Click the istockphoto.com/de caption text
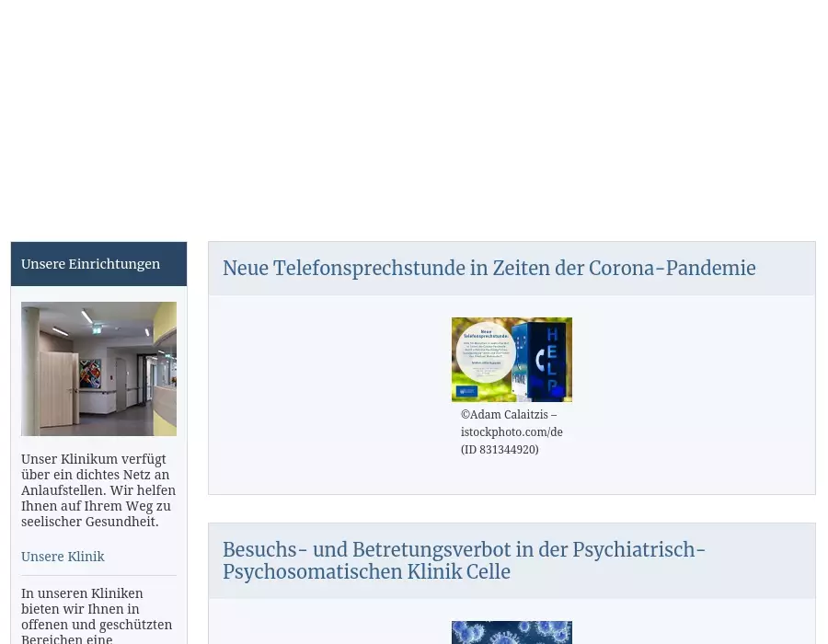This screenshot has width=828, height=644. click(x=512, y=432)
